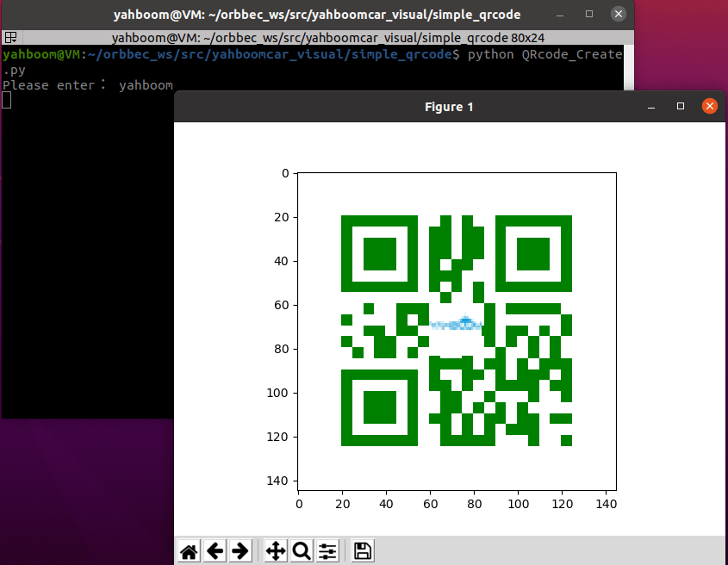Image resolution: width=728 pixels, height=565 pixels.
Task: Select the Figure 1 title bar
Action: [450, 107]
